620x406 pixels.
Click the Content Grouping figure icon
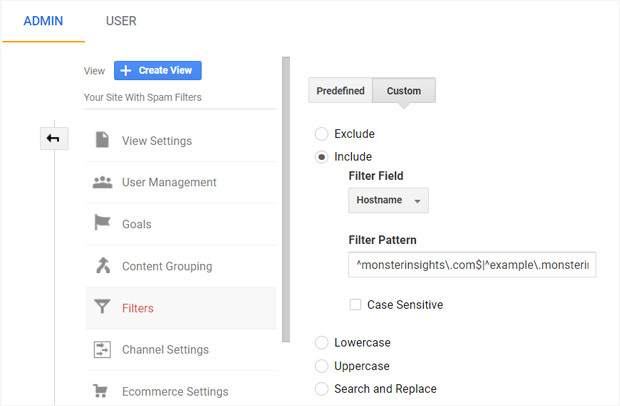(x=102, y=266)
